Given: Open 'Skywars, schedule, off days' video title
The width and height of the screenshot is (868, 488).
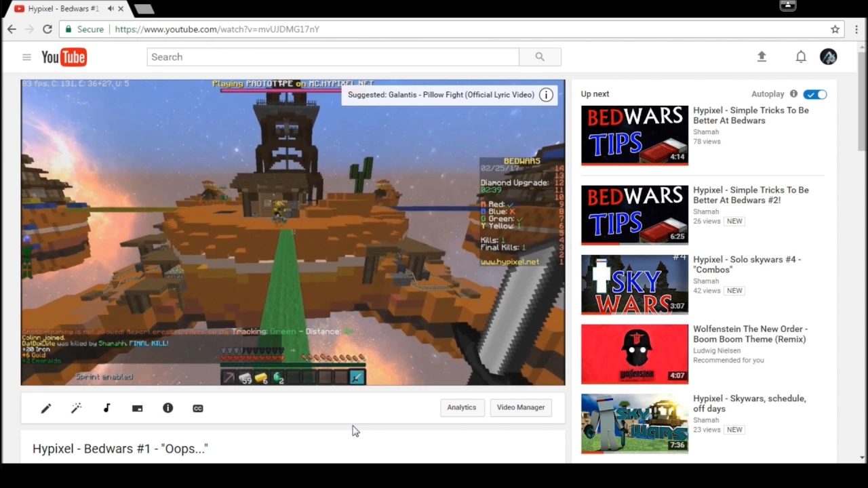Looking at the screenshot, I should coord(749,403).
